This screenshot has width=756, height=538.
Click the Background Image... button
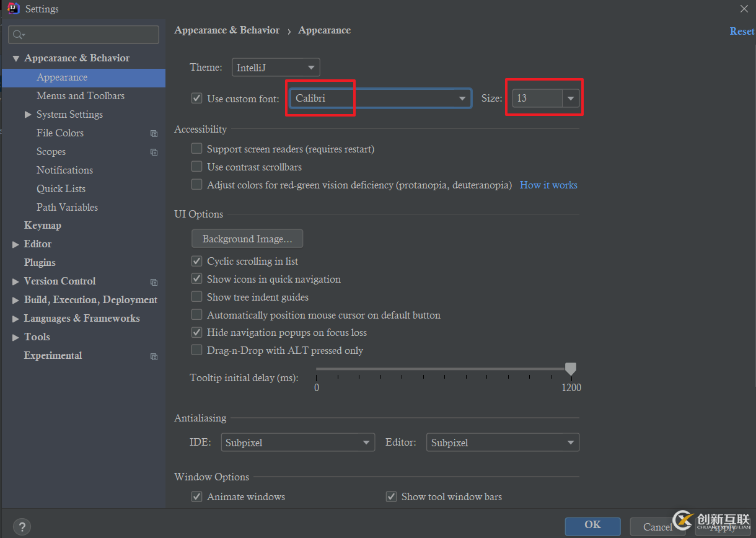(247, 239)
